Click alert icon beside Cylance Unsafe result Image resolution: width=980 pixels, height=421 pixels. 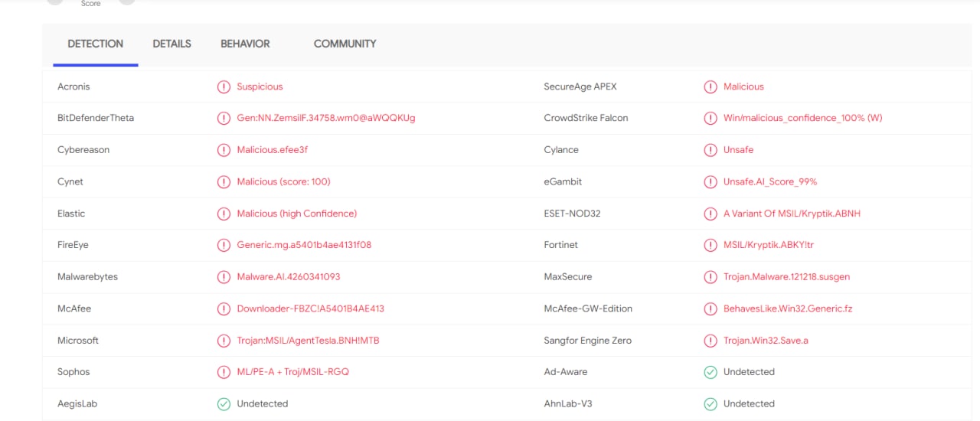(x=710, y=150)
